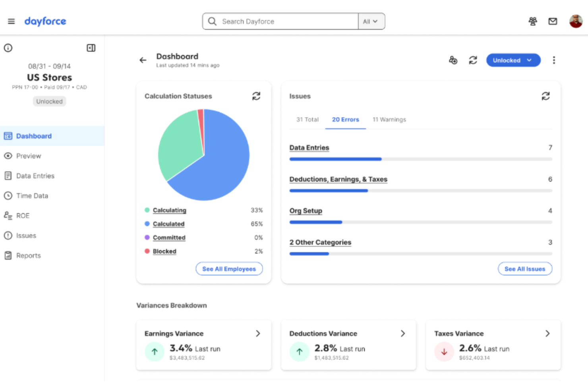Expand the Unlocked status dropdown
The width and height of the screenshot is (588, 392).
tap(513, 60)
